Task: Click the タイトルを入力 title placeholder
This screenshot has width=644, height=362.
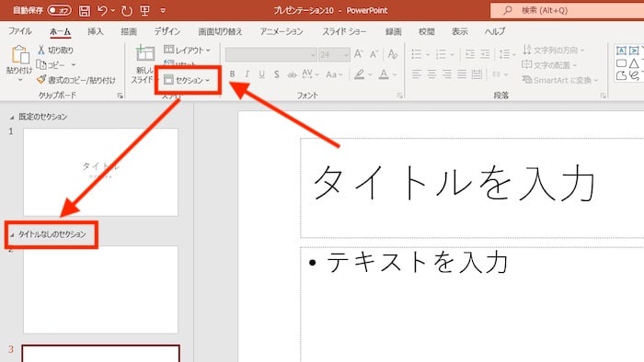Action: (472, 187)
